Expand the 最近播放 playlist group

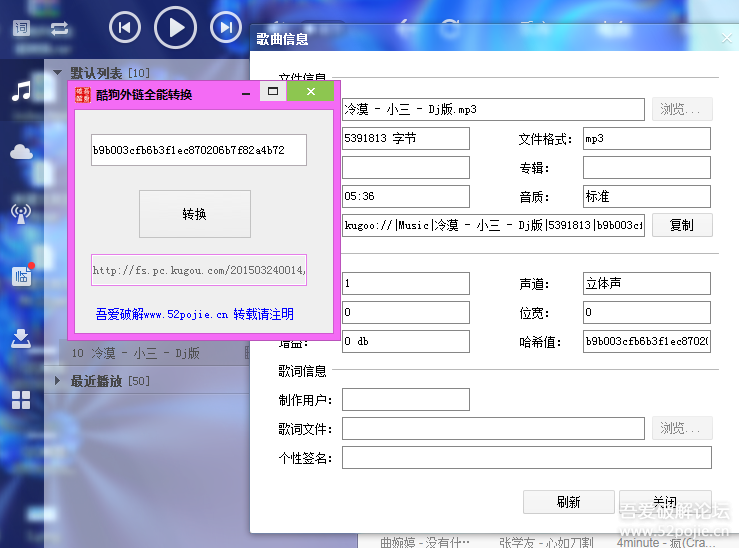pyautogui.click(x=57, y=381)
